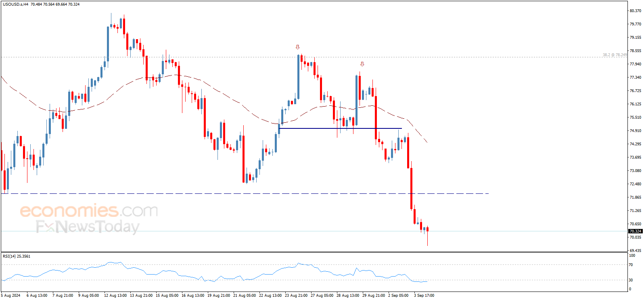Click the 80.370 price axis label
The height and width of the screenshot is (300, 644).
click(x=636, y=11)
